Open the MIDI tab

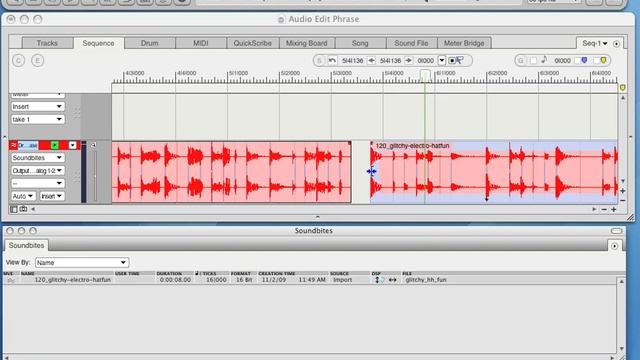(200, 43)
